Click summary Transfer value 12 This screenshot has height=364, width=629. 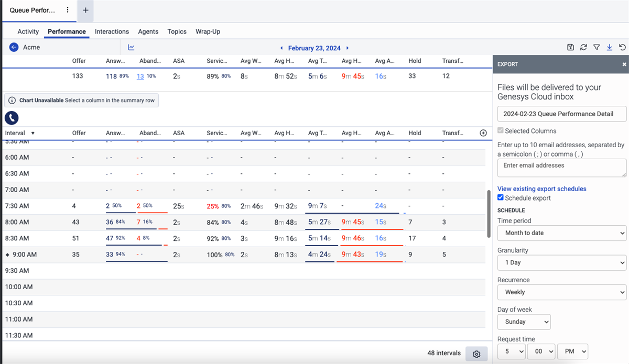(446, 76)
